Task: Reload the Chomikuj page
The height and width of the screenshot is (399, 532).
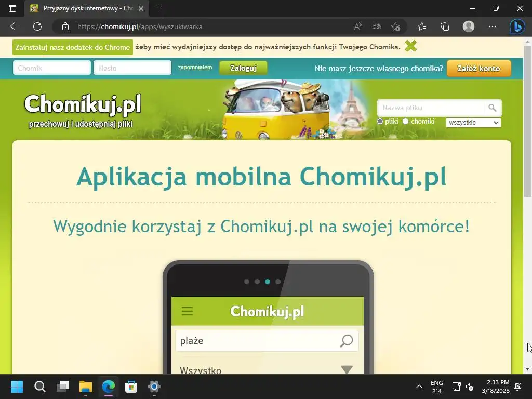Action: [37, 26]
